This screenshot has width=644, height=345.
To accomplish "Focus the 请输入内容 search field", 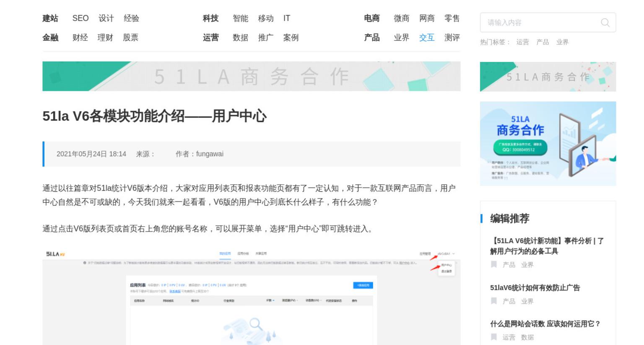I will pos(548,23).
